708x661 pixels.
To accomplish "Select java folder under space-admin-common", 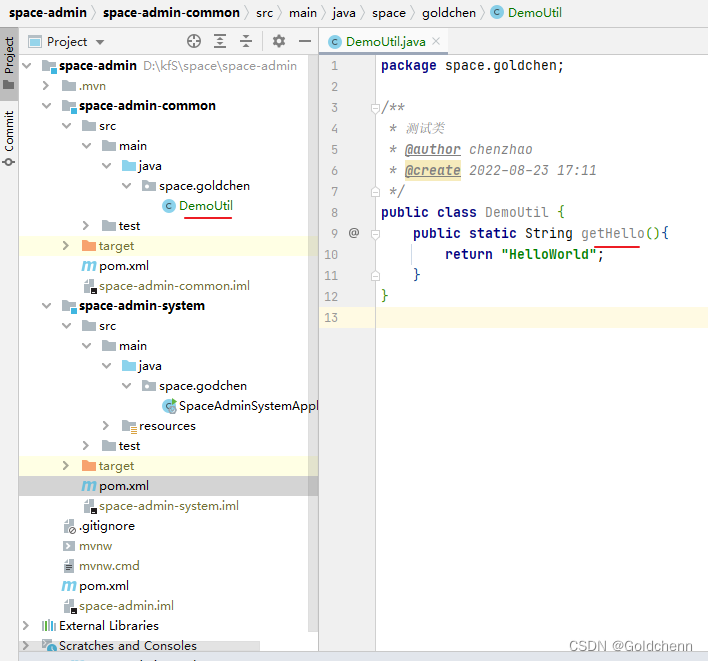I will coord(150,166).
